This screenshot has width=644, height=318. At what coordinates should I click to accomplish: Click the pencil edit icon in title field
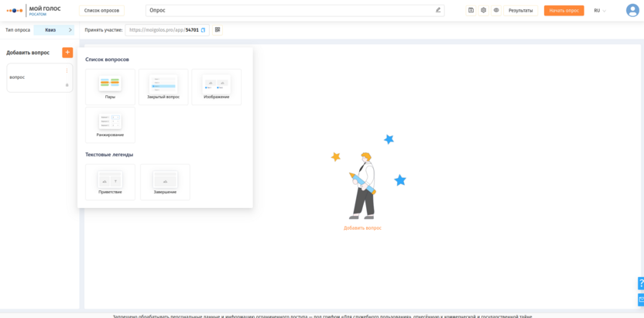pos(438,10)
